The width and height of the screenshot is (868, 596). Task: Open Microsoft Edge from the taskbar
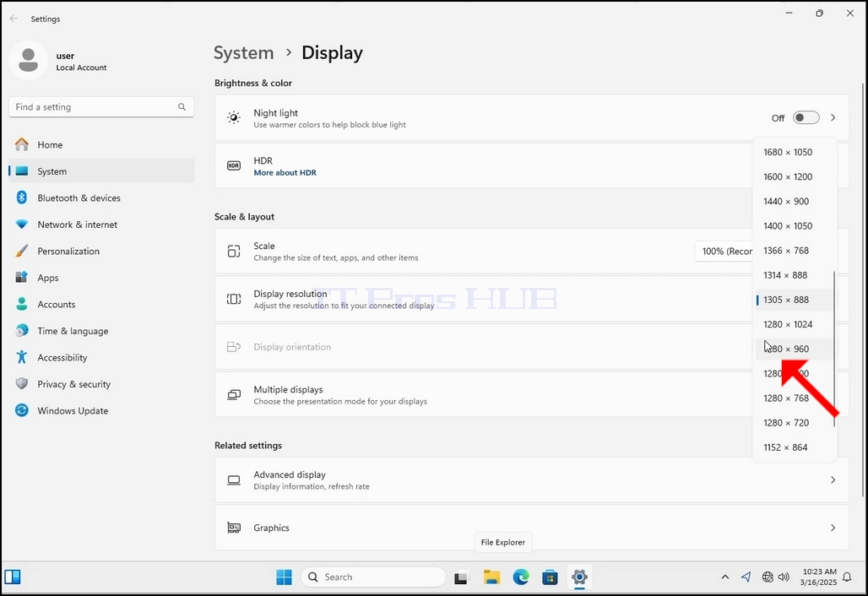pyautogui.click(x=520, y=577)
